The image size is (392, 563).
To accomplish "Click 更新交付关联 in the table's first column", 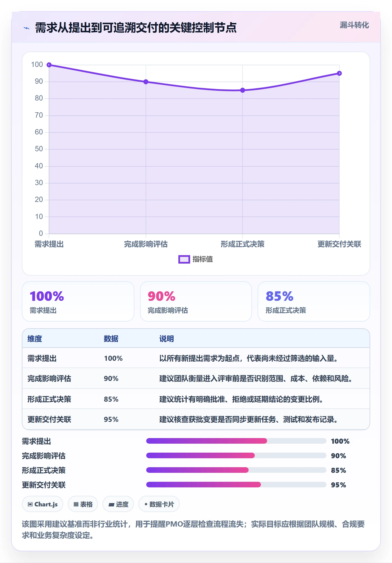I will coord(49,419).
